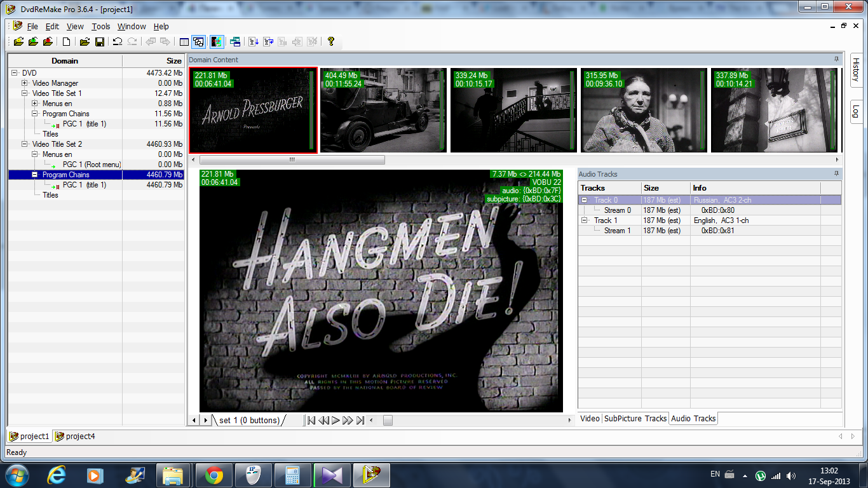
Task: Collapse the Video Title Set 1 node
Action: click(25, 93)
